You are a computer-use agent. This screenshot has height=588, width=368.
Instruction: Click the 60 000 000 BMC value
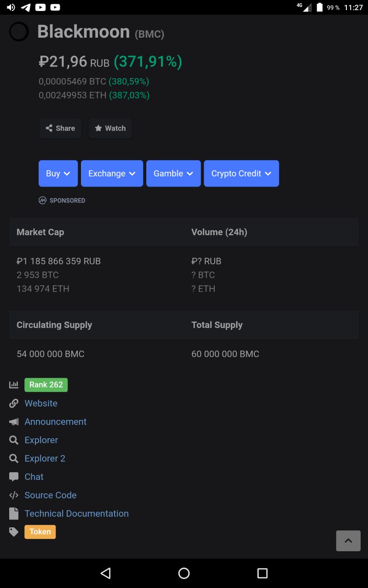click(x=225, y=354)
